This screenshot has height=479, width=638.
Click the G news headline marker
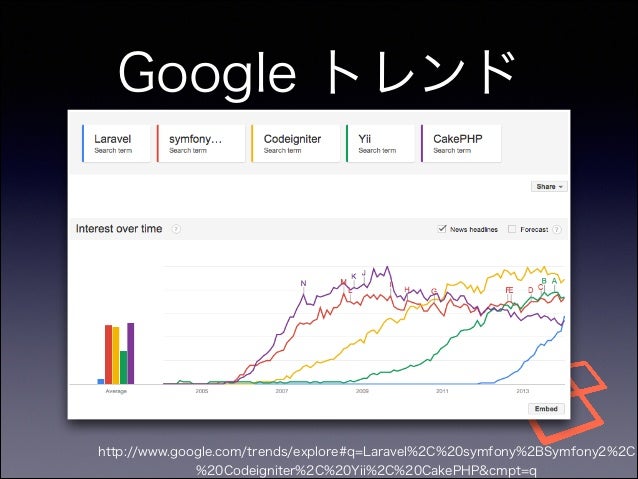[x=434, y=291]
